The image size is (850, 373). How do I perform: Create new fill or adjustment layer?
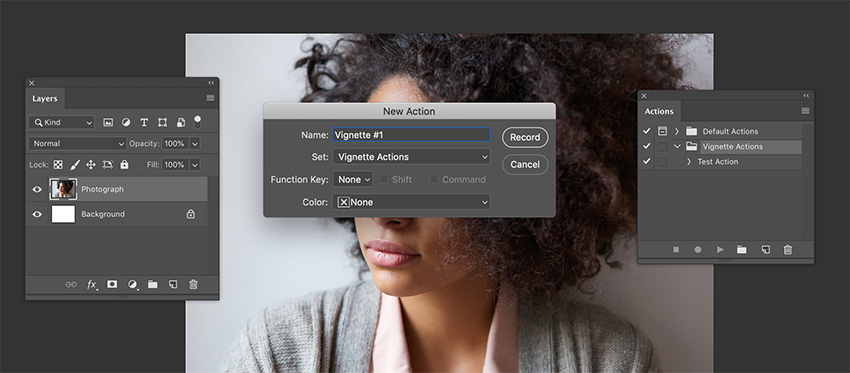tap(132, 284)
